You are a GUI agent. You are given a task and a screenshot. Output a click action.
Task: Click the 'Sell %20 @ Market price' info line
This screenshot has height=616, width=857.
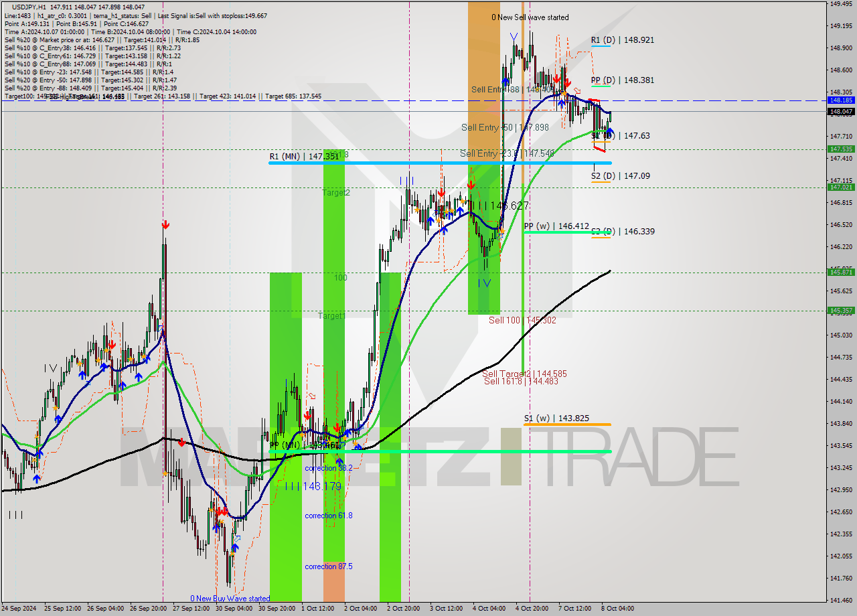[101, 40]
